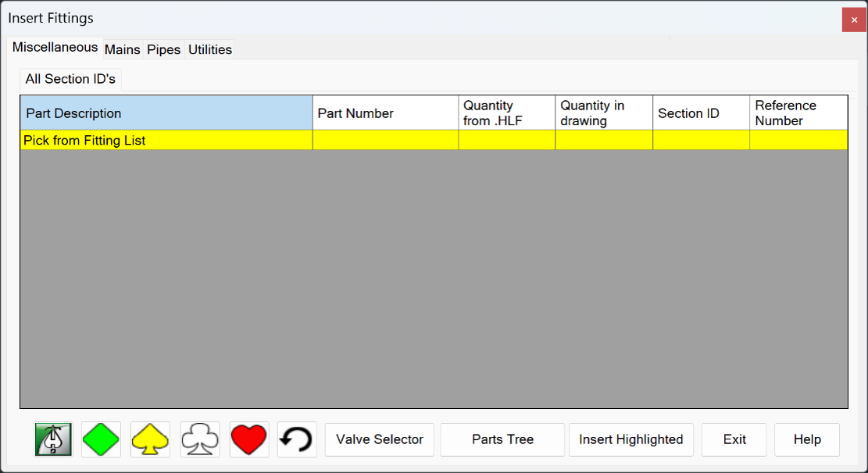Screen dimensions: 868x473
Task: Switch to the Utilities tab
Action: pos(210,50)
